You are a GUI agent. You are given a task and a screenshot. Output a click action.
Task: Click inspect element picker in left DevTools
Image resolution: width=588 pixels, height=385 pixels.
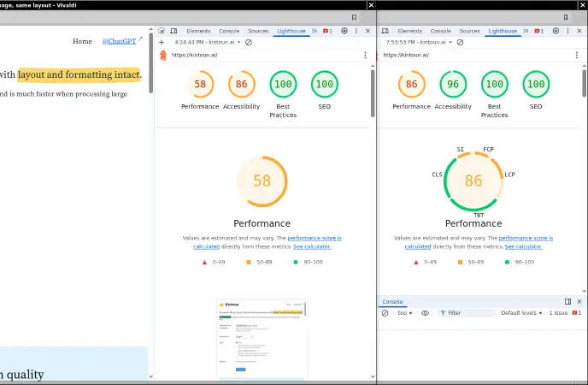[162, 31]
